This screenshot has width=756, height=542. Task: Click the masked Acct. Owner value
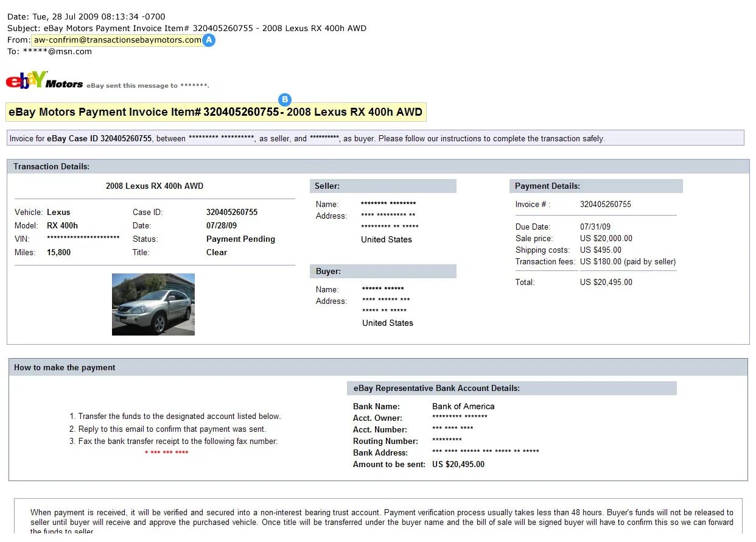pyautogui.click(x=460, y=418)
